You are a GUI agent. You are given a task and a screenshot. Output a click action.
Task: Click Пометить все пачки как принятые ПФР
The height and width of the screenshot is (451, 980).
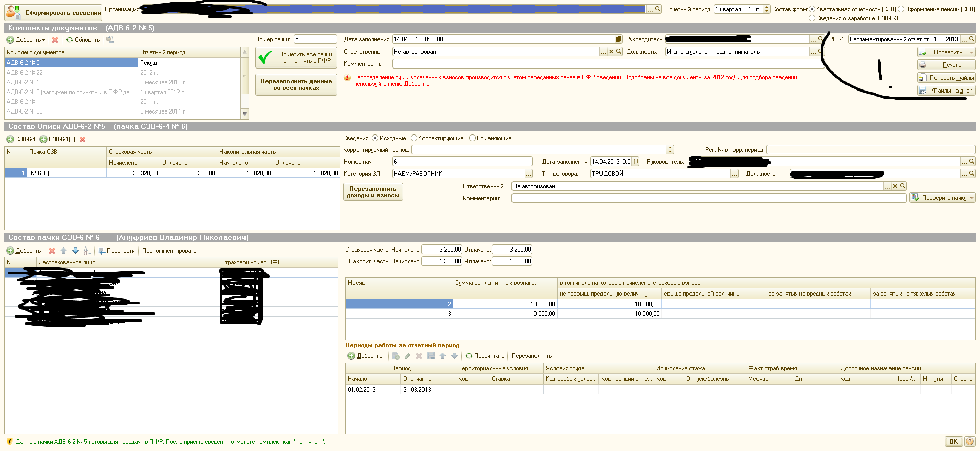296,58
